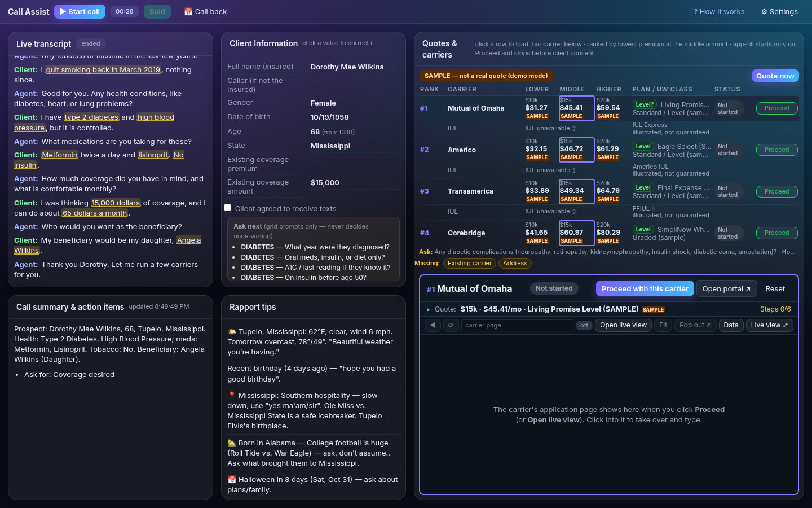This screenshot has width=812, height=508.
Task: Load the Transamerica carrier row
Action: [x=609, y=191]
